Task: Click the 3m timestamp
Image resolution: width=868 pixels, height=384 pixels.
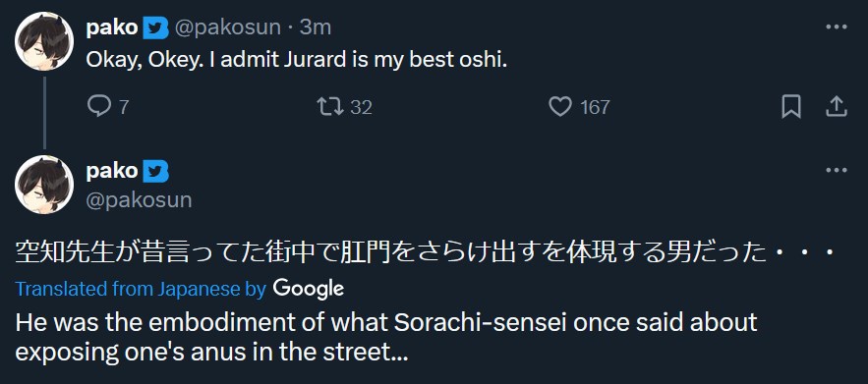Action: point(316,27)
